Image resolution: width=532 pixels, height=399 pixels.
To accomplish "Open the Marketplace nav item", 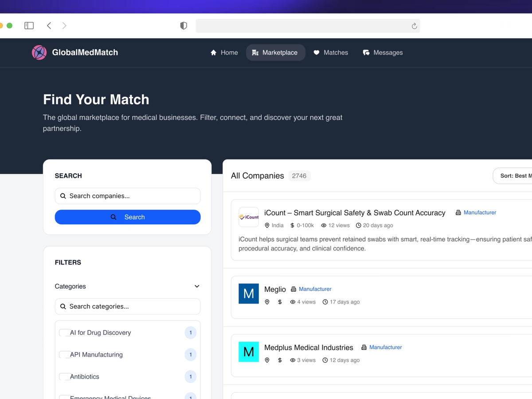I will click(276, 52).
